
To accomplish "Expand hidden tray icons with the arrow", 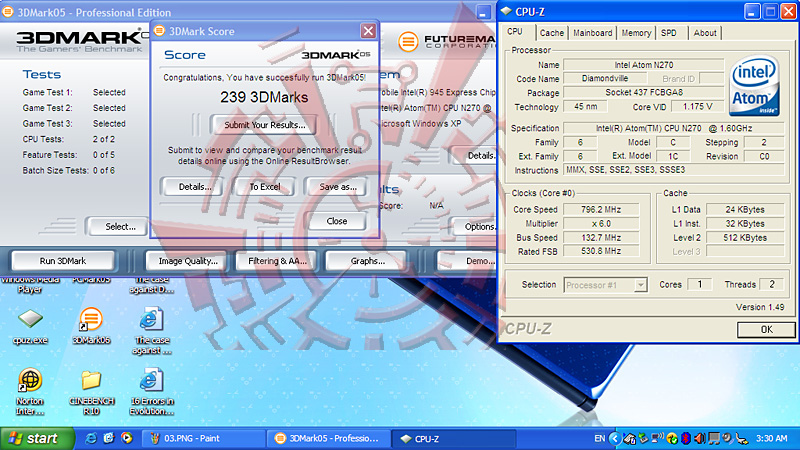I will (615, 438).
